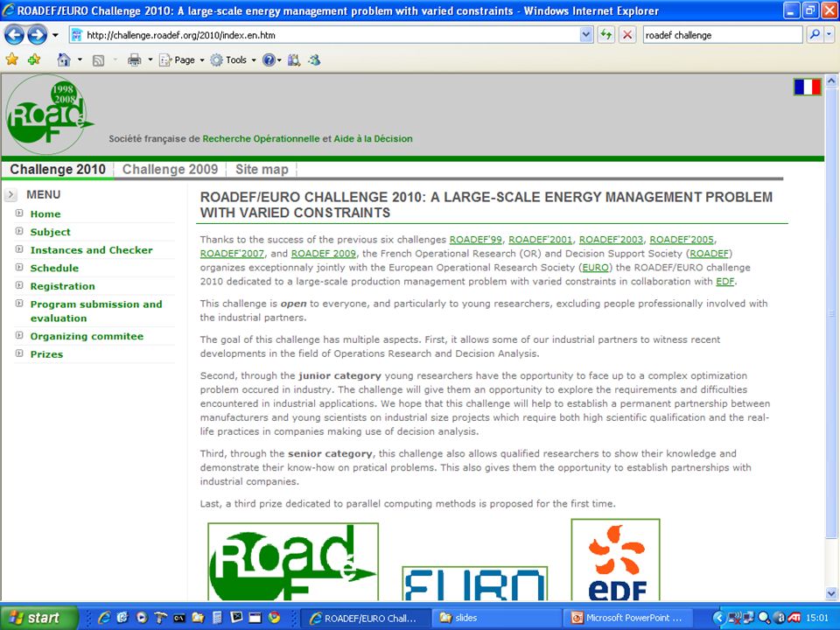This screenshot has width=840, height=630.
Task: Click the Messenger toolbar icon
Action: click(314, 60)
